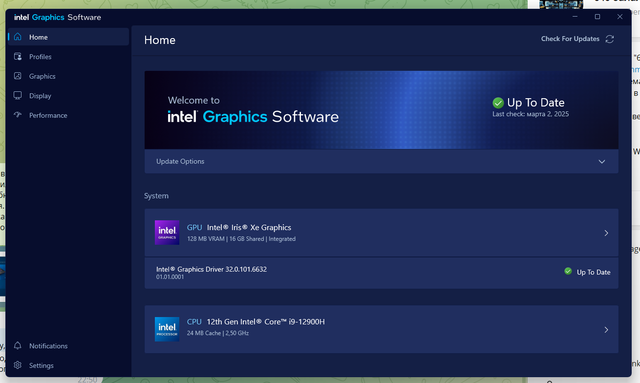Click the 128 MB VRAM specs line
640x383 pixels.
click(241, 239)
